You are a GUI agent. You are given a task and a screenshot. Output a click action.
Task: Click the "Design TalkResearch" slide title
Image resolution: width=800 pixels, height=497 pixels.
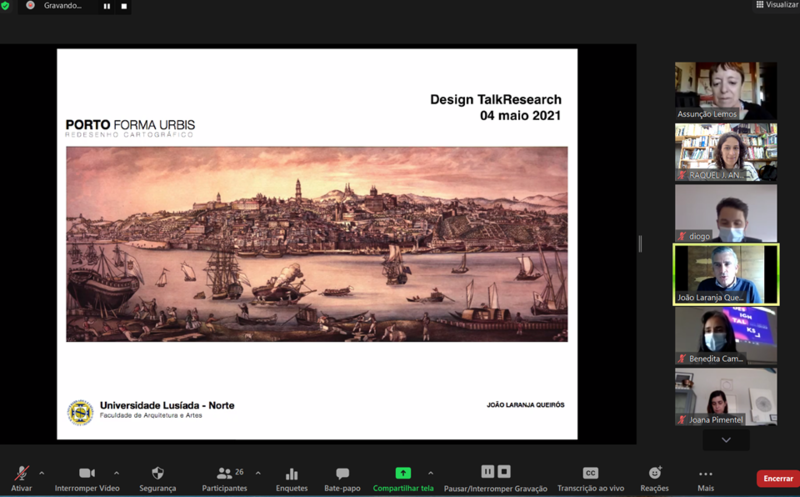[x=496, y=100]
